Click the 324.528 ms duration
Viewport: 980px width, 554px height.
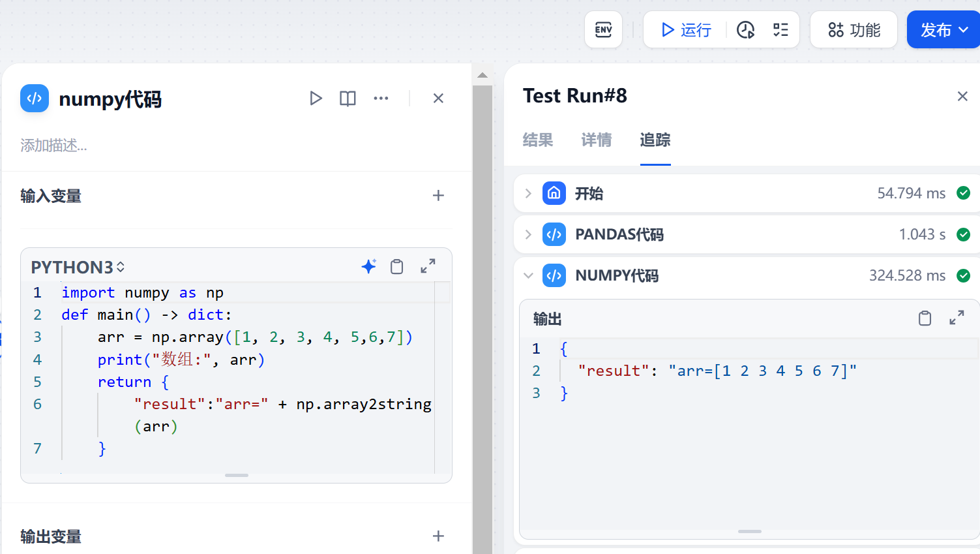point(907,275)
